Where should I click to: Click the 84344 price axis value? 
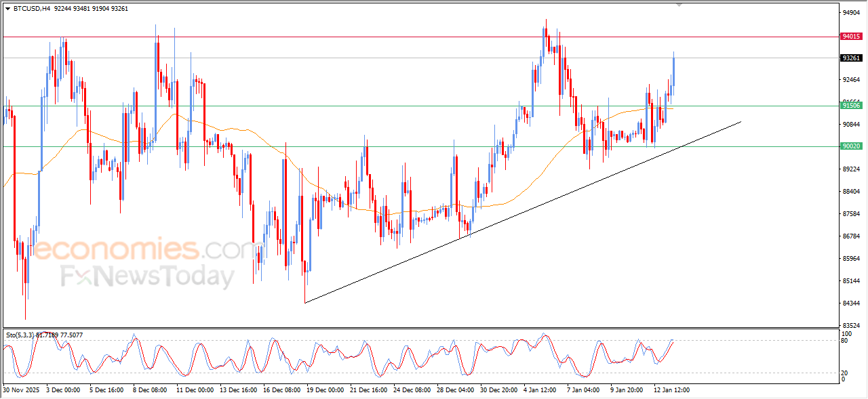[x=851, y=303]
